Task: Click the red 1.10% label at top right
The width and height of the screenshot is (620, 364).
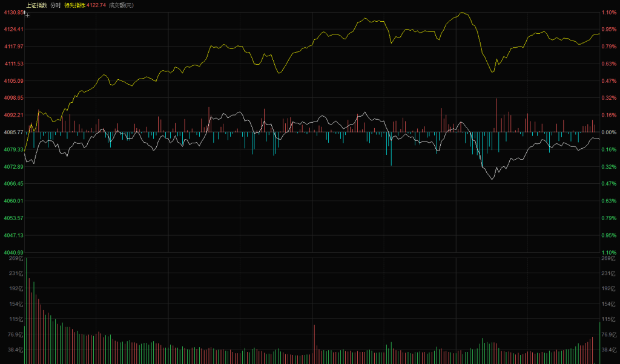Action: click(608, 12)
